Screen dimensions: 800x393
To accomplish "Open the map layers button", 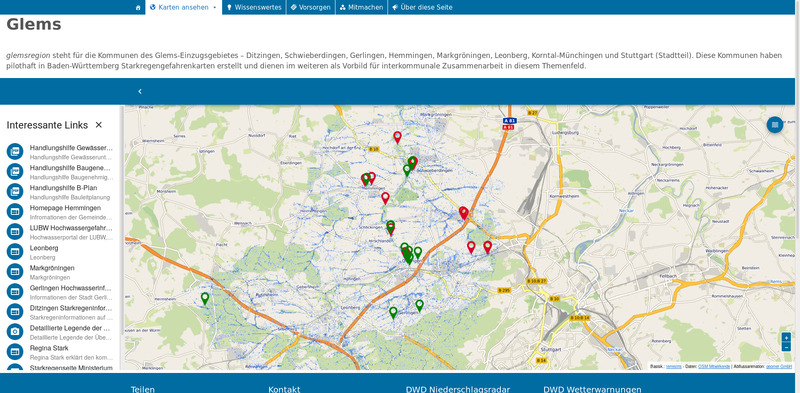I will pyautogui.click(x=774, y=125).
